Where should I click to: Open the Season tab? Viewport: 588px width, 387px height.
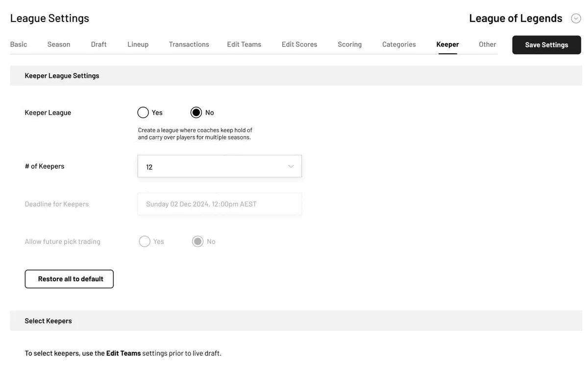point(59,44)
